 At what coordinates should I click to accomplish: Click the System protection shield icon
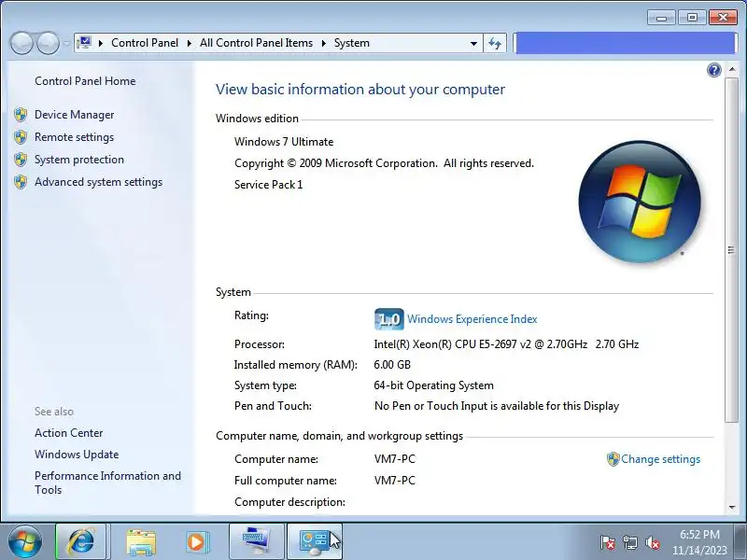click(x=21, y=160)
